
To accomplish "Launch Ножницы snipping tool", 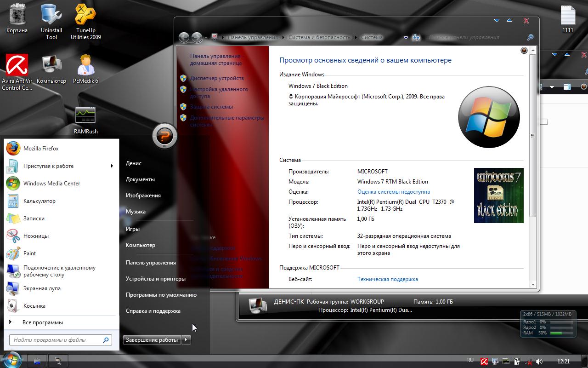I will [62, 236].
